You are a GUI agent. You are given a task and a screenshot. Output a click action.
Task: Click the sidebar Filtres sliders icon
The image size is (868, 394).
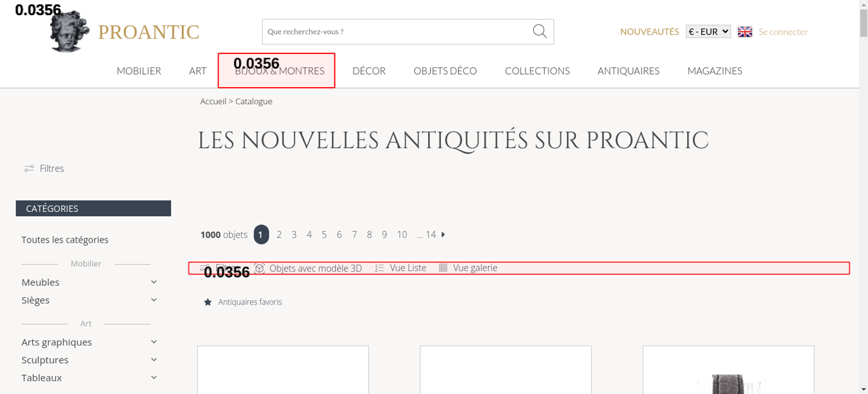click(x=29, y=168)
